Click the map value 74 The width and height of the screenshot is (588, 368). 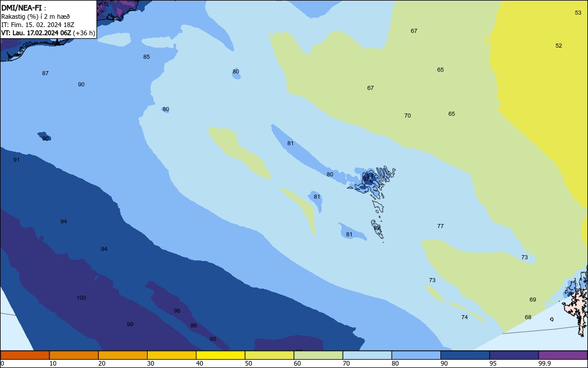[x=465, y=317]
